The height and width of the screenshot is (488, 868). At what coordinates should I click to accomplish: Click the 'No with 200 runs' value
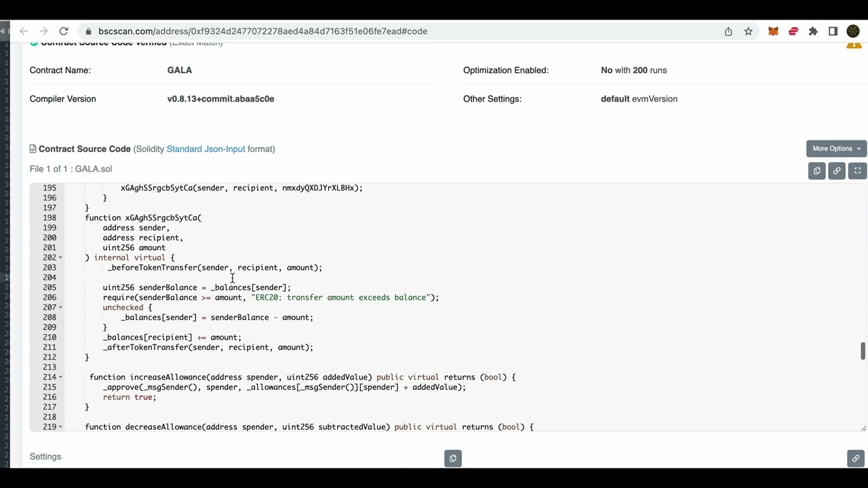pyautogui.click(x=633, y=70)
